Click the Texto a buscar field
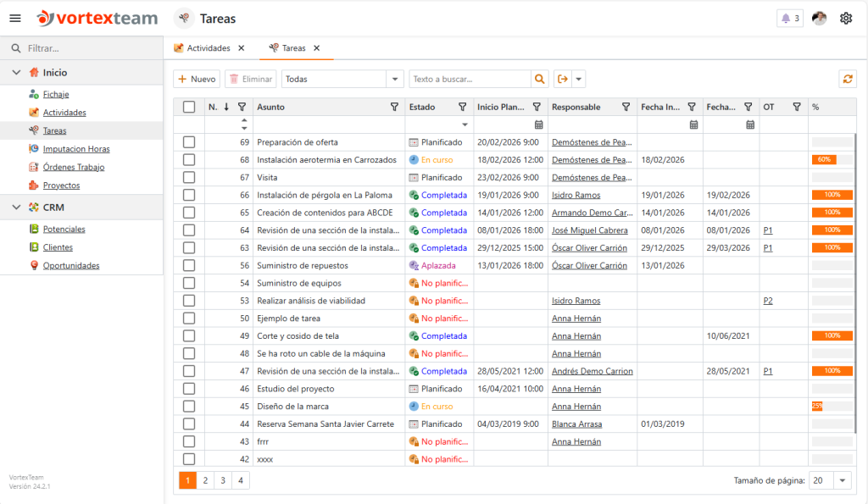Viewport: 868px width, 504px height. pos(470,79)
